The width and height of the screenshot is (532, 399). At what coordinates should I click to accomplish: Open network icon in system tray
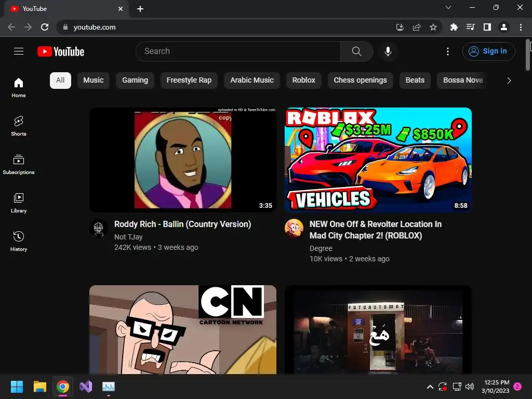click(x=457, y=387)
